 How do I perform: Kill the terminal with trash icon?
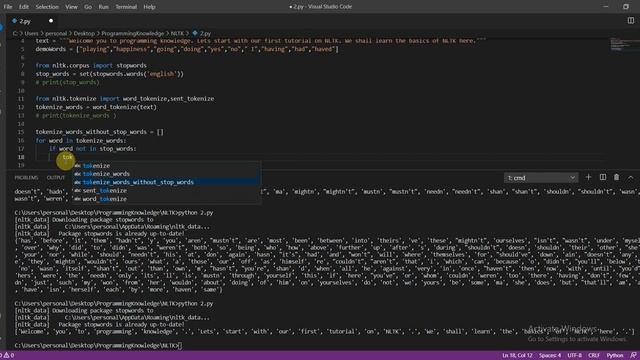(616, 177)
